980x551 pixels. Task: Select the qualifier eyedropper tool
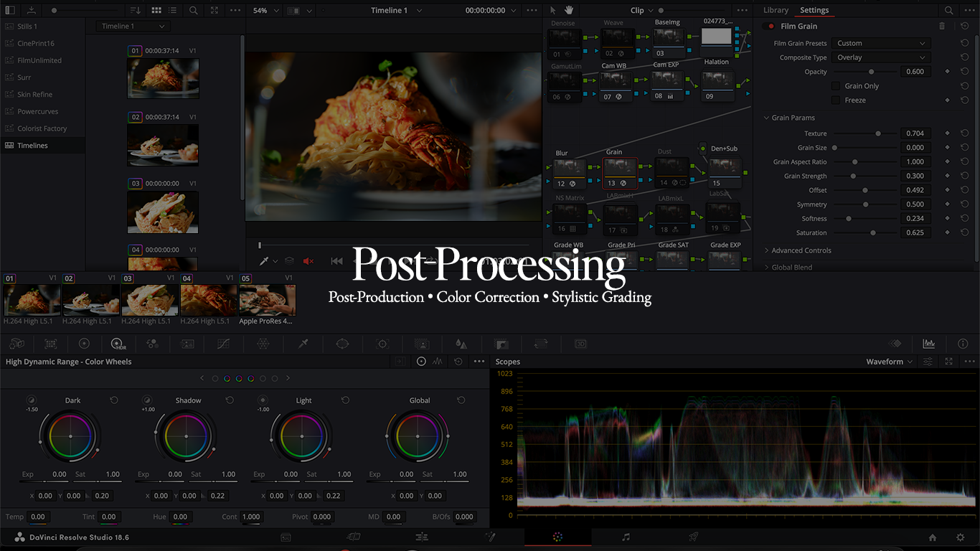pos(302,344)
